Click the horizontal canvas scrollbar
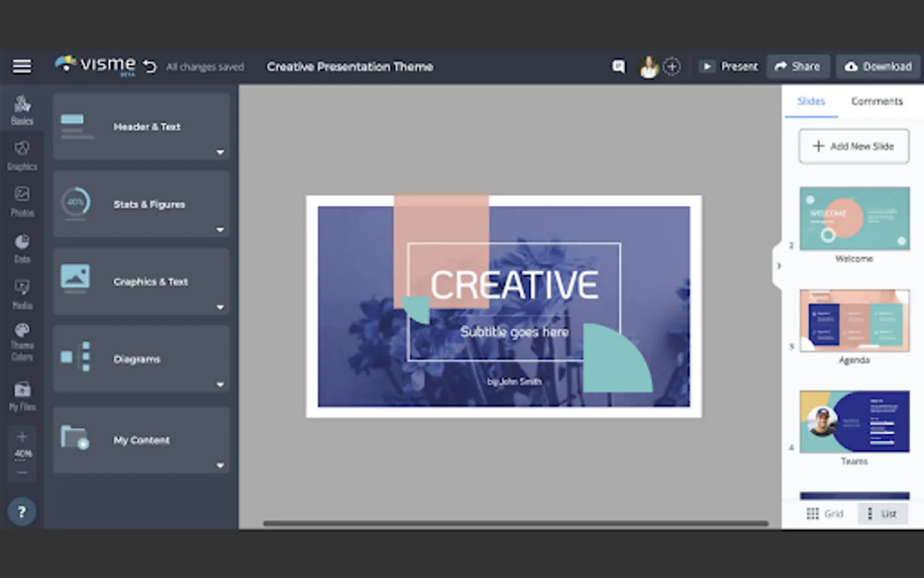 click(515, 523)
